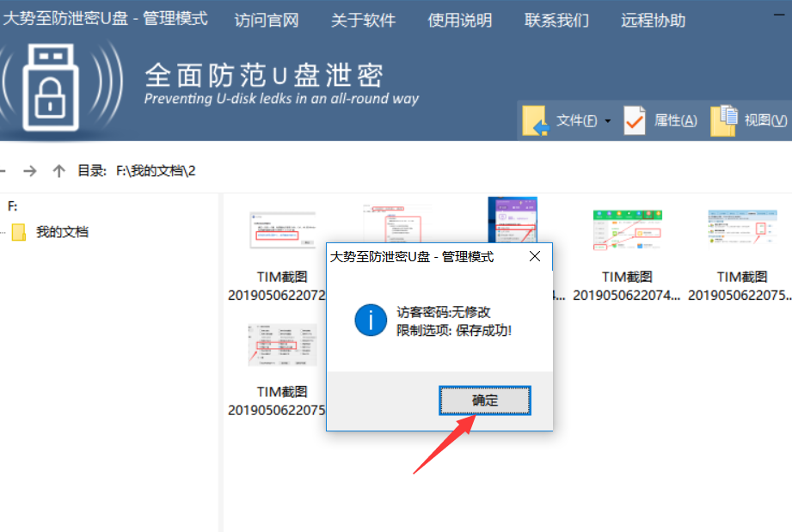
Task: Click the 访客密码:无修改 message
Action: [444, 312]
